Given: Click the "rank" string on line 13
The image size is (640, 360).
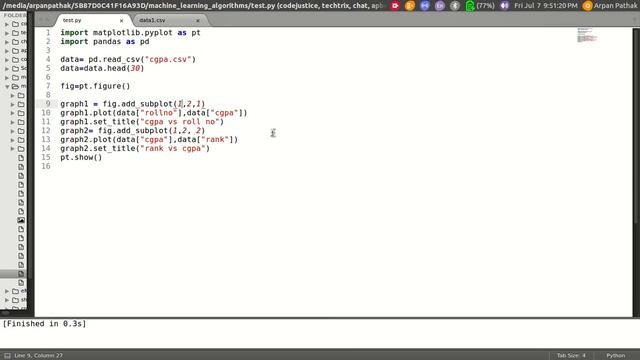Looking at the screenshot, I should tap(215, 140).
